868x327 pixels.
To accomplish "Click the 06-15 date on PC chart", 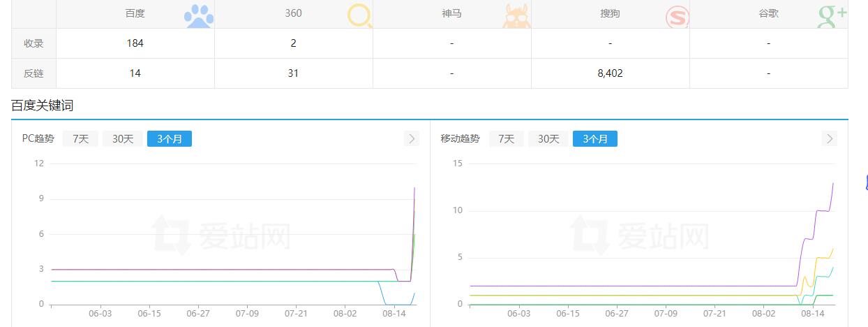I will 149,314.
